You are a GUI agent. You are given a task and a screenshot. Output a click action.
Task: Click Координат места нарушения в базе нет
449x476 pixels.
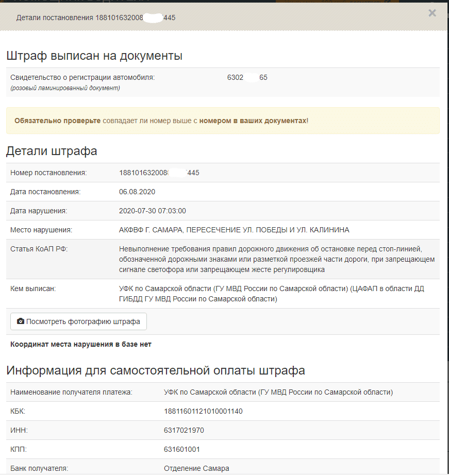[81, 344]
